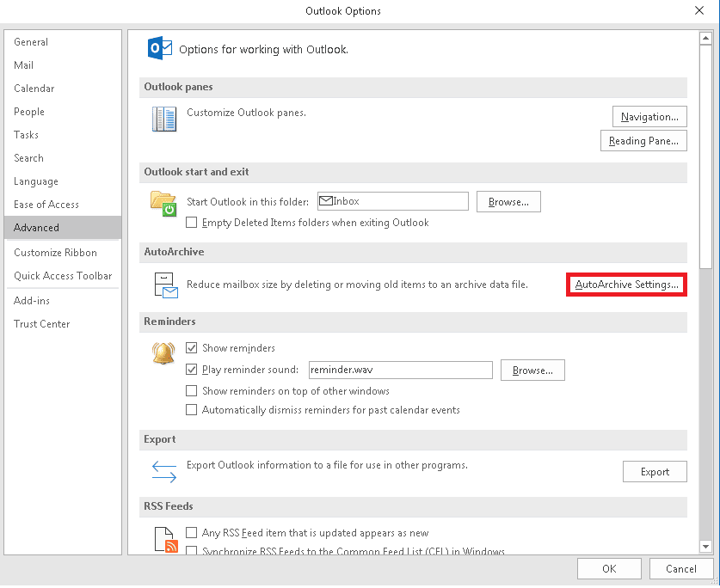
Task: Click 'Options for working with Outlook.' heading
Action: [x=263, y=50]
